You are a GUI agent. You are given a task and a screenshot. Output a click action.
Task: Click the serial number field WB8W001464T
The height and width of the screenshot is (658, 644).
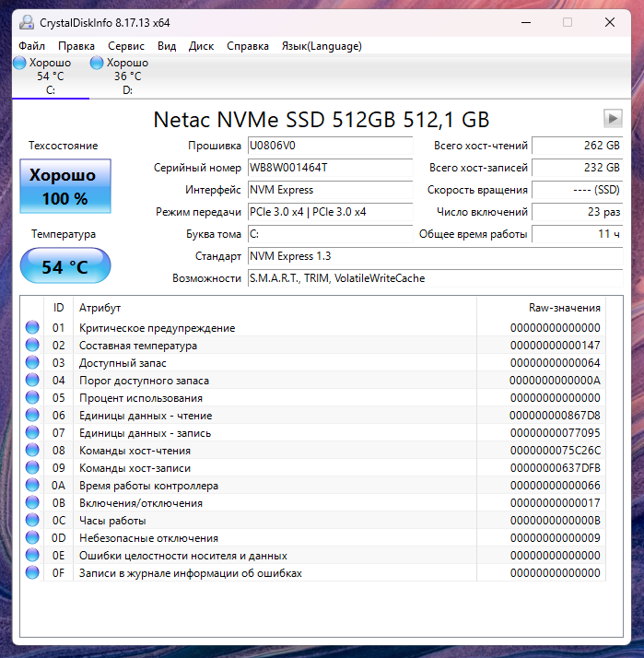point(330,168)
